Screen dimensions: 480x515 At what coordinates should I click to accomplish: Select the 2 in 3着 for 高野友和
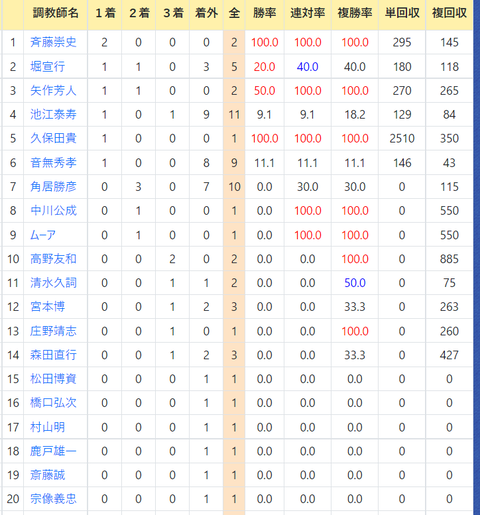[x=172, y=259]
